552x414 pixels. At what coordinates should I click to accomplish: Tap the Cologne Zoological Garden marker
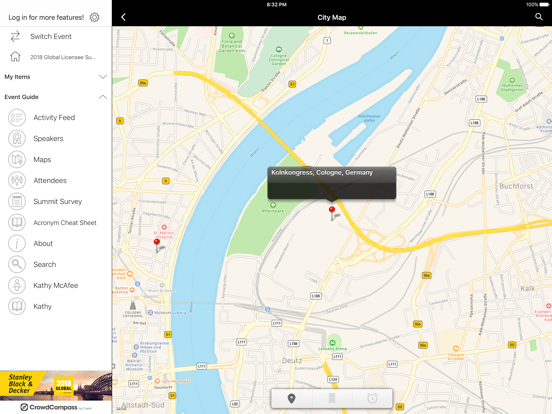[278, 49]
